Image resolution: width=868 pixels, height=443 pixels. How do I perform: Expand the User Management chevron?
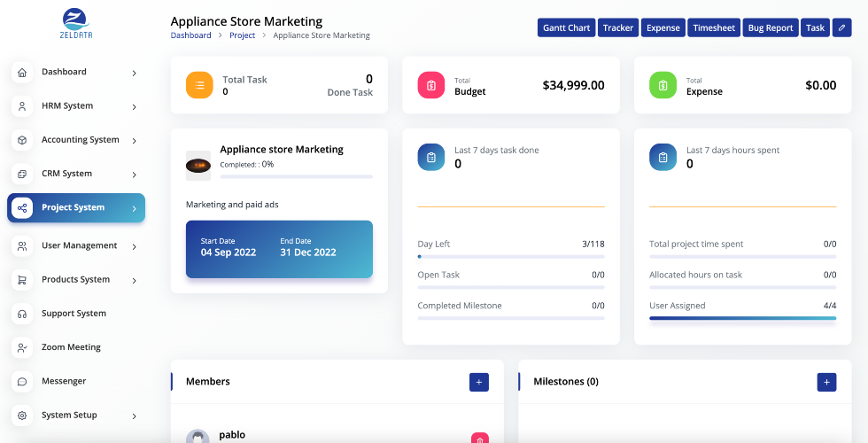134,246
